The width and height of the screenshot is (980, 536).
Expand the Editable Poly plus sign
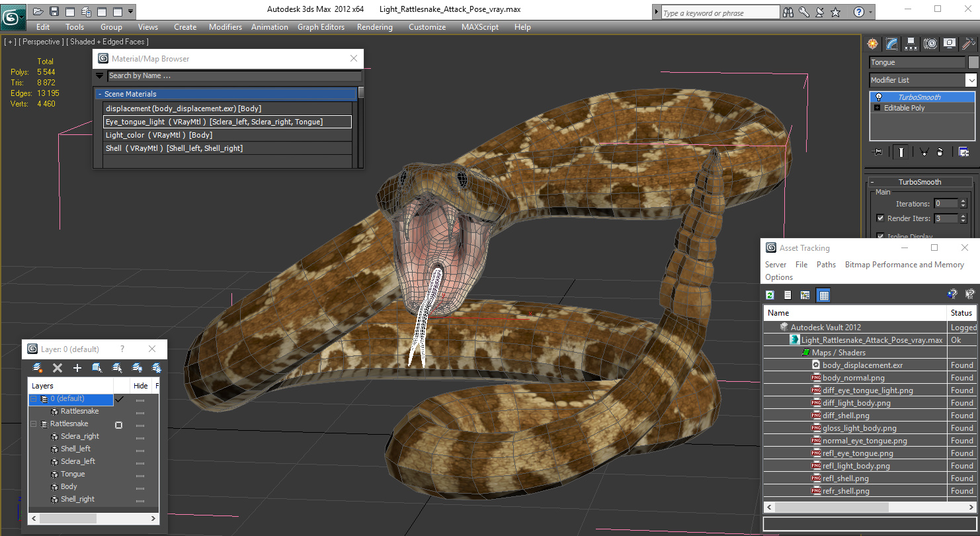(878, 108)
